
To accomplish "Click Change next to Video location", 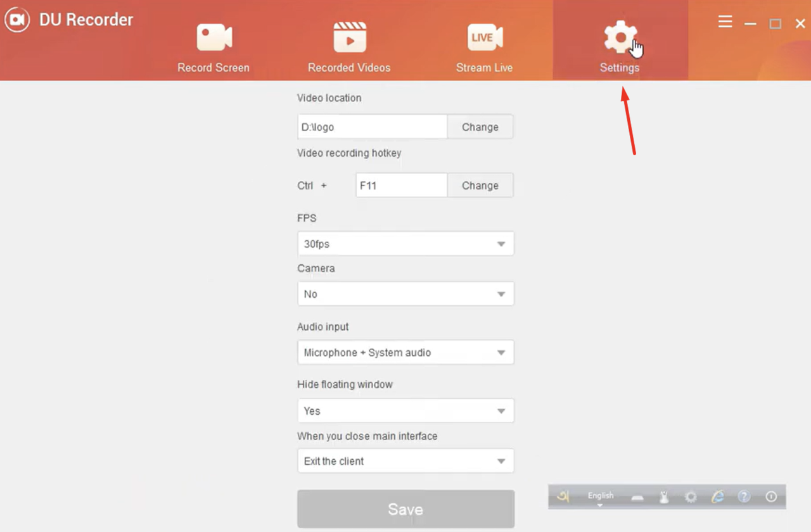I will coord(480,127).
